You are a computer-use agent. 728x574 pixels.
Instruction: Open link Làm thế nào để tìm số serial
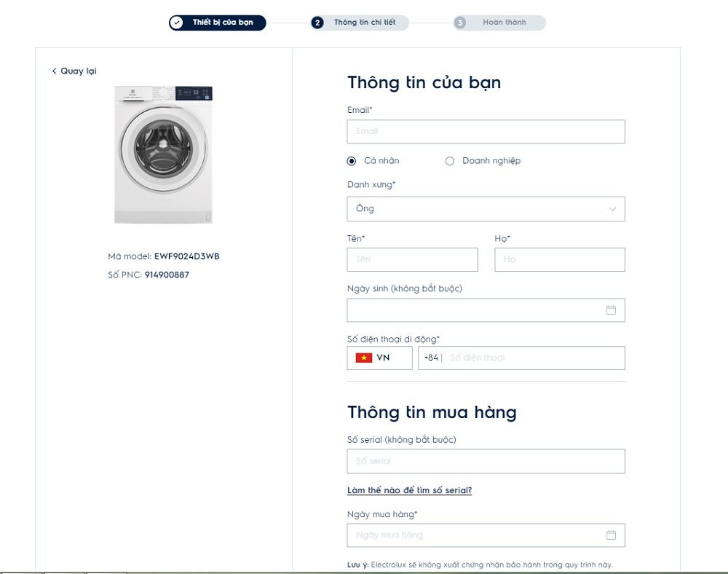pyautogui.click(x=409, y=490)
